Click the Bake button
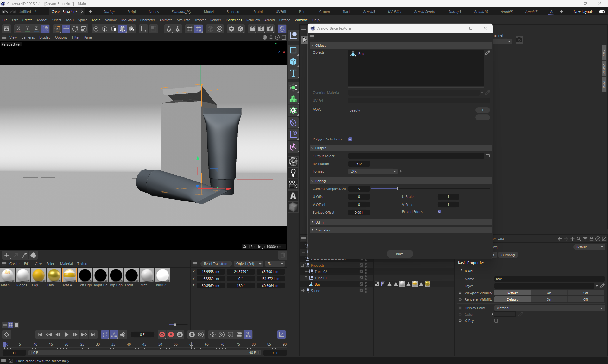Screen dimensions: 608x364 click(x=400, y=254)
